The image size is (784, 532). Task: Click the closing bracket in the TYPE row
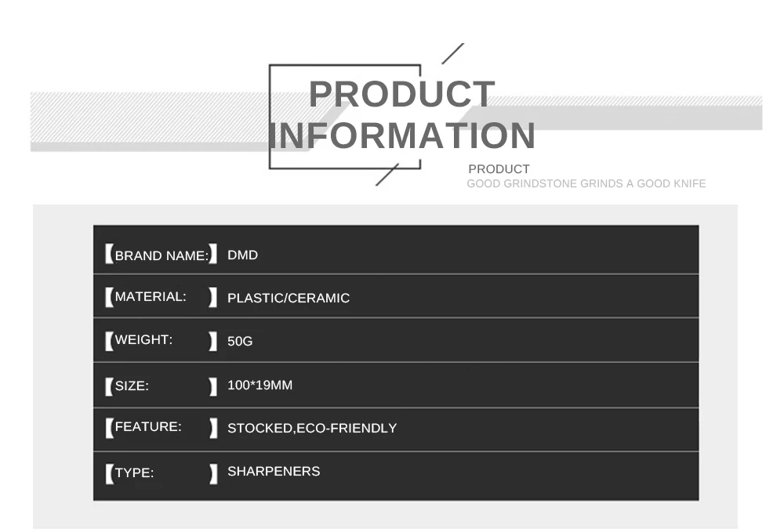click(x=213, y=474)
